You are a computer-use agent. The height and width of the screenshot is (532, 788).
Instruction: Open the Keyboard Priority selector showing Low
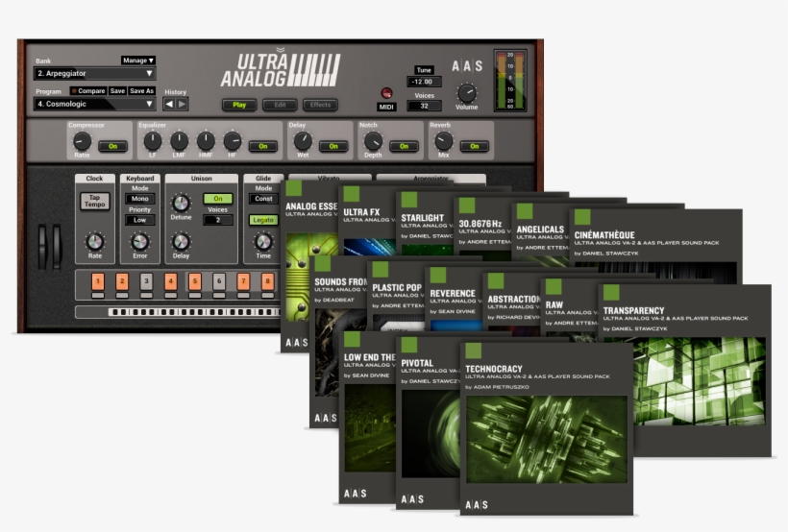tap(139, 220)
